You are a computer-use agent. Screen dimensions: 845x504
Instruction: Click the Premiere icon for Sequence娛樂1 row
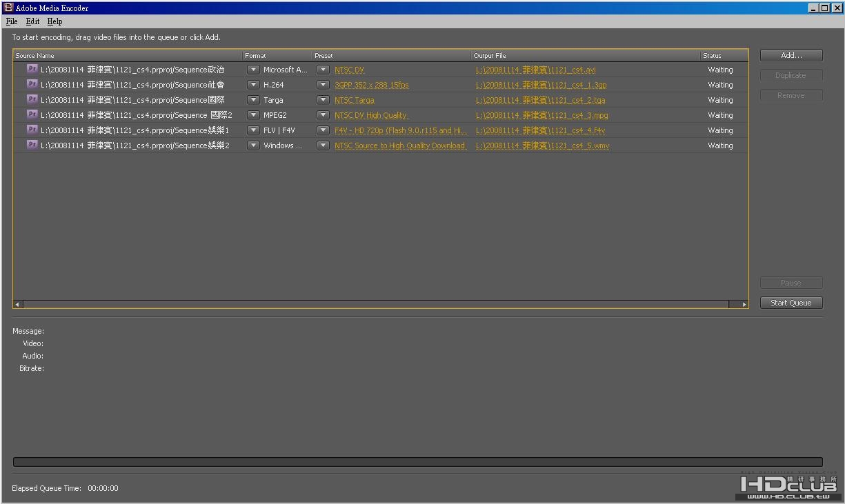pyautogui.click(x=32, y=130)
